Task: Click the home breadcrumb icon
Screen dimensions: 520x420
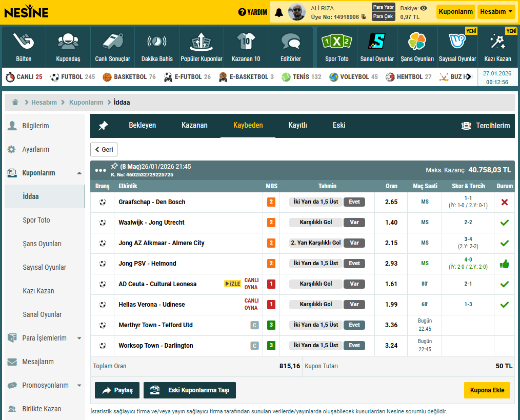Action: click(x=15, y=102)
